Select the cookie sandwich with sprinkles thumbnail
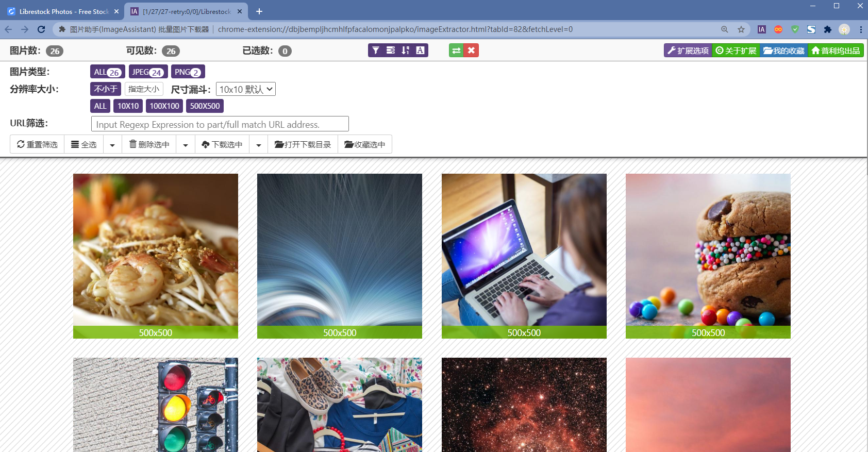The width and height of the screenshot is (868, 452). click(708, 256)
